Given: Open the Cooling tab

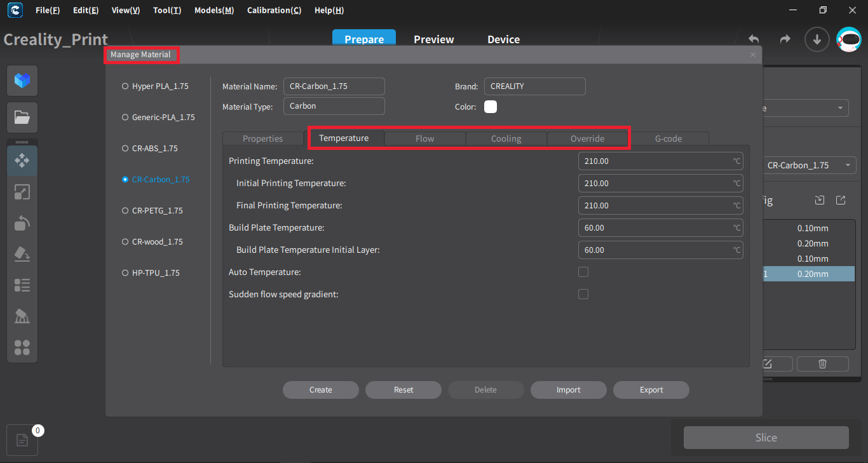Looking at the screenshot, I should [x=506, y=138].
